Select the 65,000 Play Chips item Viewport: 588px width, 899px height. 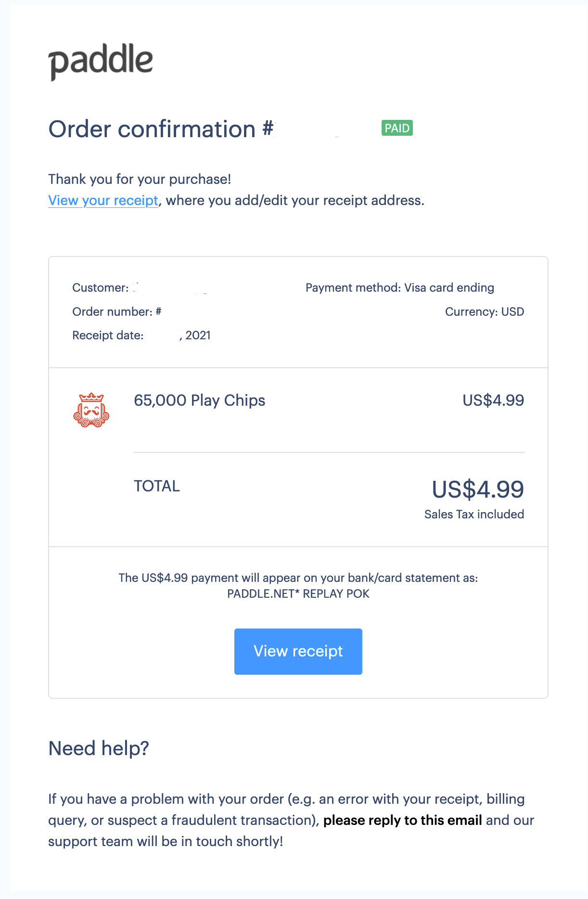[199, 400]
